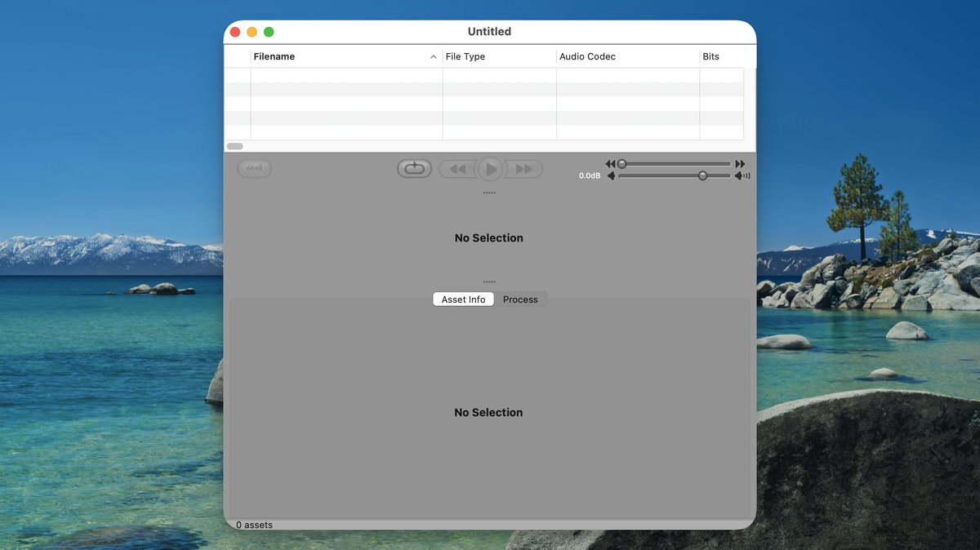Screen dimensions: 980x550
Task: Sort list by the Audio Codec column header
Action: coord(588,56)
